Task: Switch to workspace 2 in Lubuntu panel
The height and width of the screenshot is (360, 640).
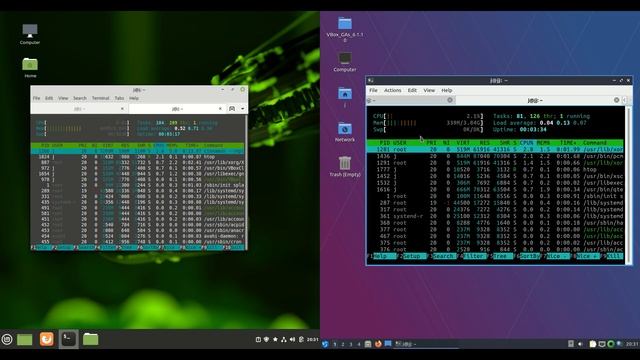Action: tap(343, 344)
